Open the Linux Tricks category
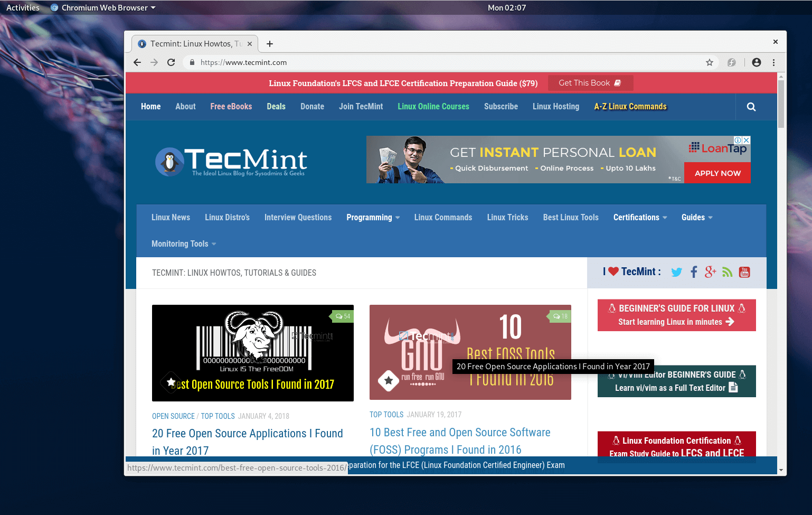The width and height of the screenshot is (812, 515). click(507, 218)
